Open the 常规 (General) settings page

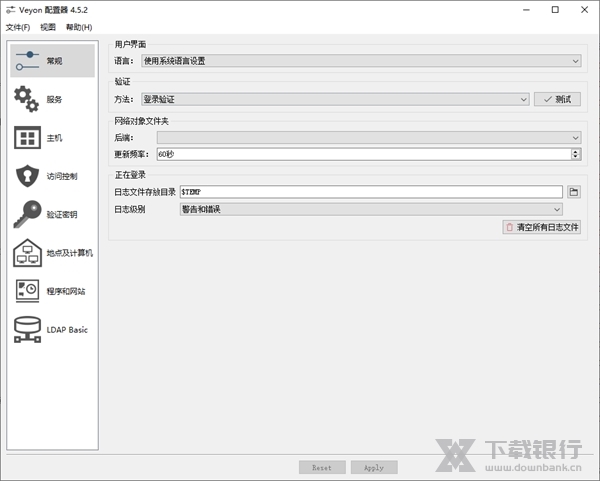pyautogui.click(x=52, y=61)
